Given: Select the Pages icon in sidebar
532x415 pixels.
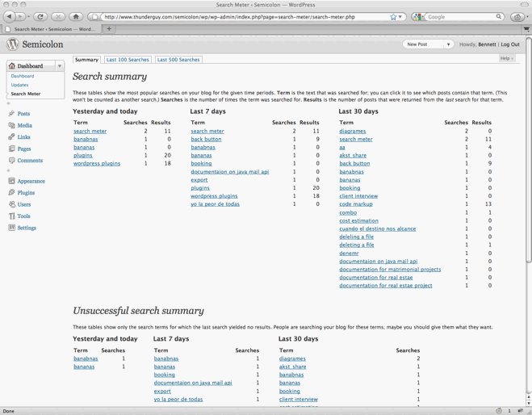Looking at the screenshot, I should tap(11, 149).
